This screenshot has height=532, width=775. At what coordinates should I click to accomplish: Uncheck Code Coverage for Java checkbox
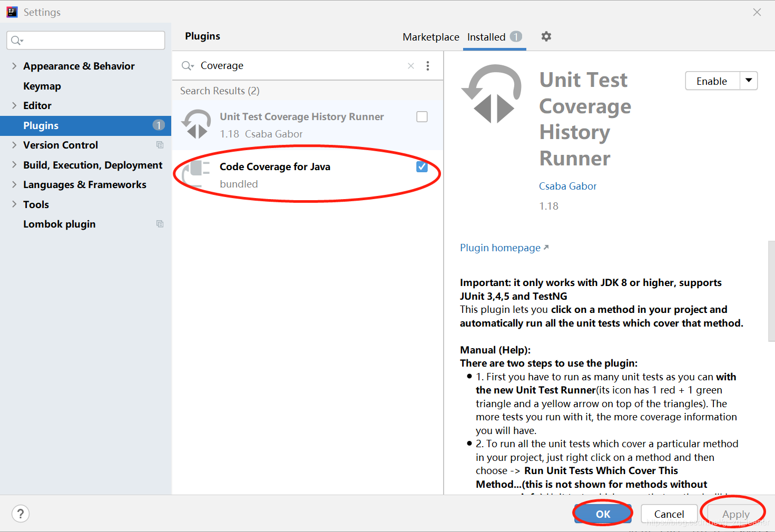tap(422, 167)
